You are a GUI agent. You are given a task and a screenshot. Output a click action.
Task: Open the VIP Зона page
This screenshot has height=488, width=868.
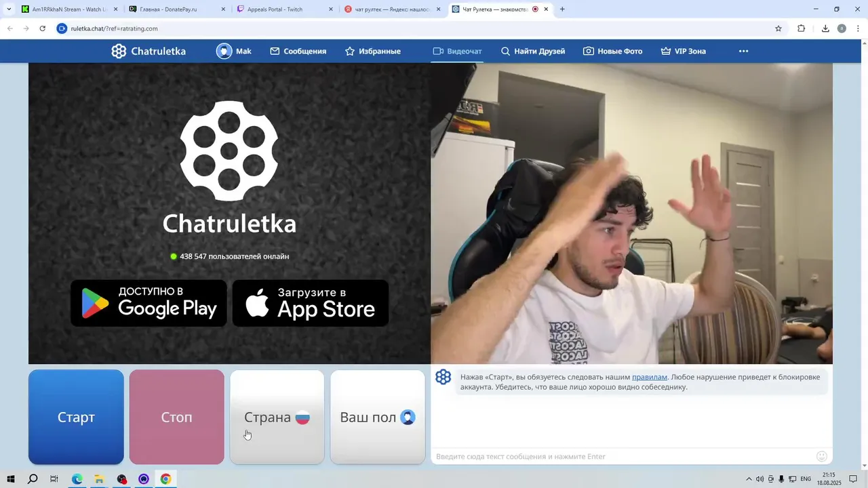(683, 51)
